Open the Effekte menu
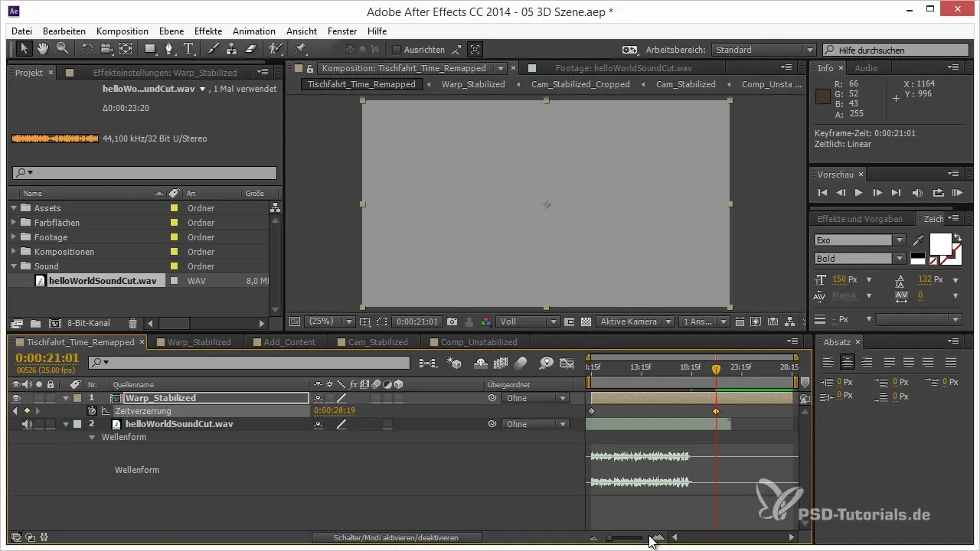 point(208,31)
